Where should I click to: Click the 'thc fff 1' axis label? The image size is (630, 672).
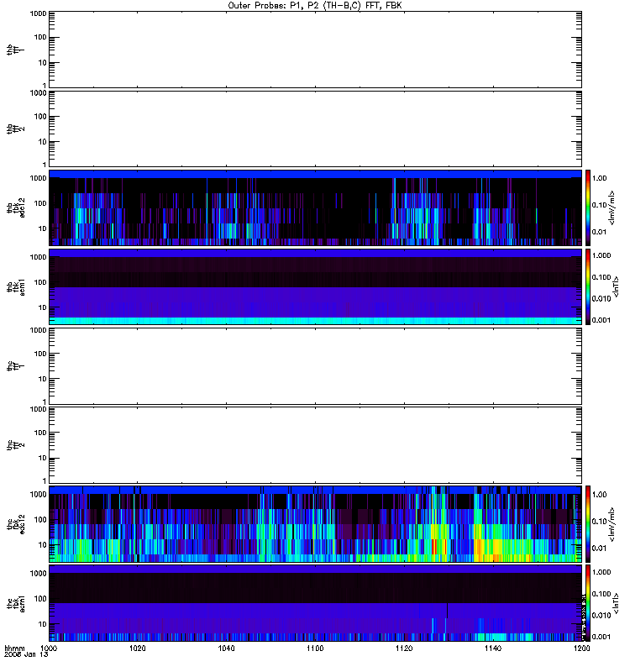click(x=15, y=366)
